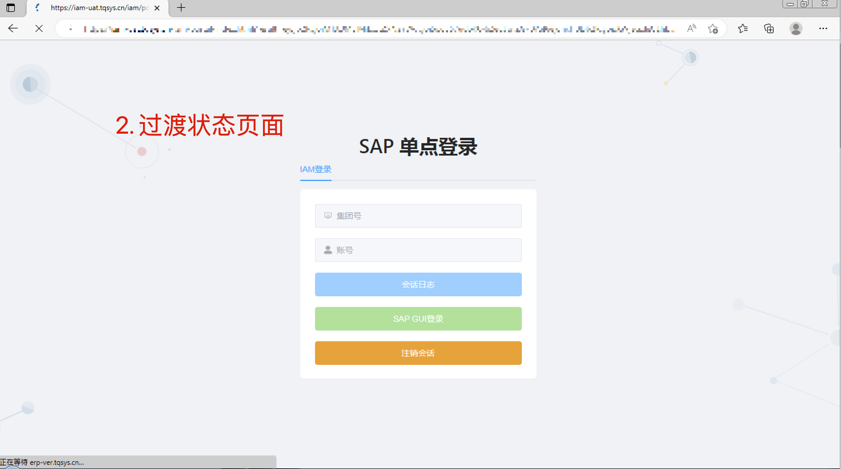
Task: Open the browser profile avatar
Action: 796,28
